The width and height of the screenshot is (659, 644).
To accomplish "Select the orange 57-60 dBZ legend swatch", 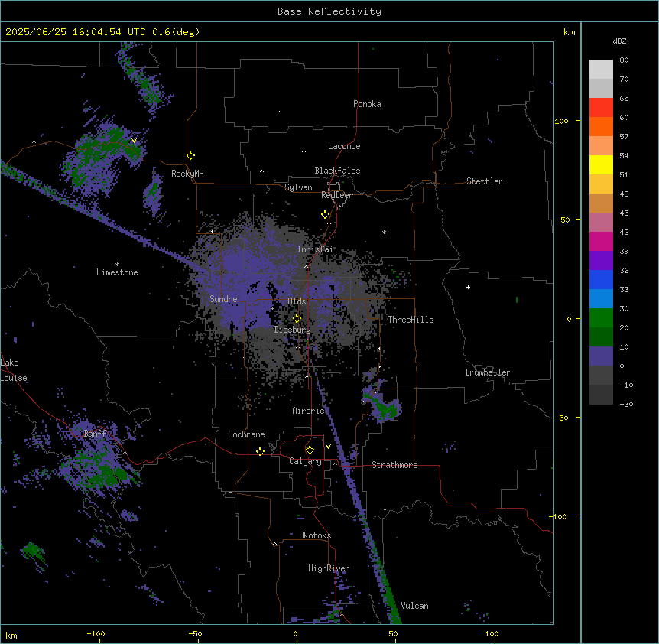I will (x=601, y=126).
